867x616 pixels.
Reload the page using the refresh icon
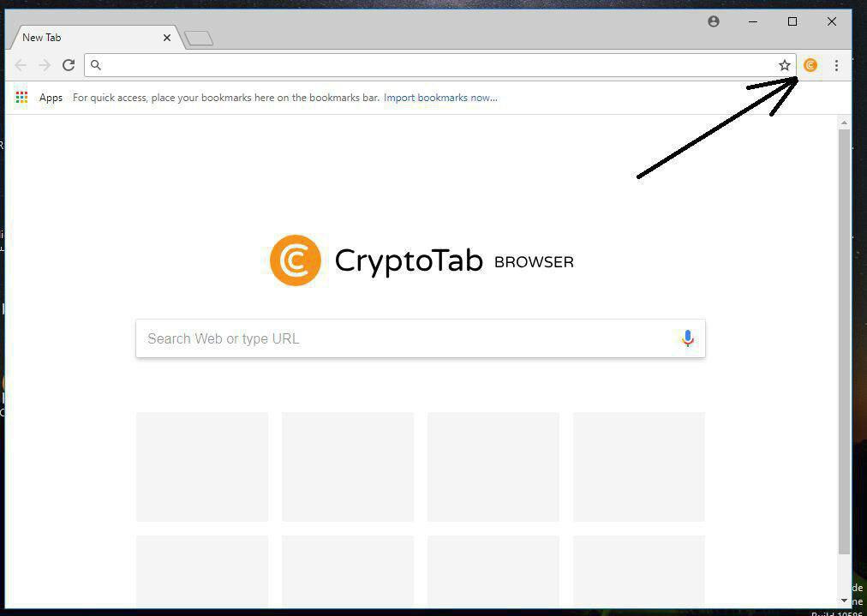coord(69,65)
